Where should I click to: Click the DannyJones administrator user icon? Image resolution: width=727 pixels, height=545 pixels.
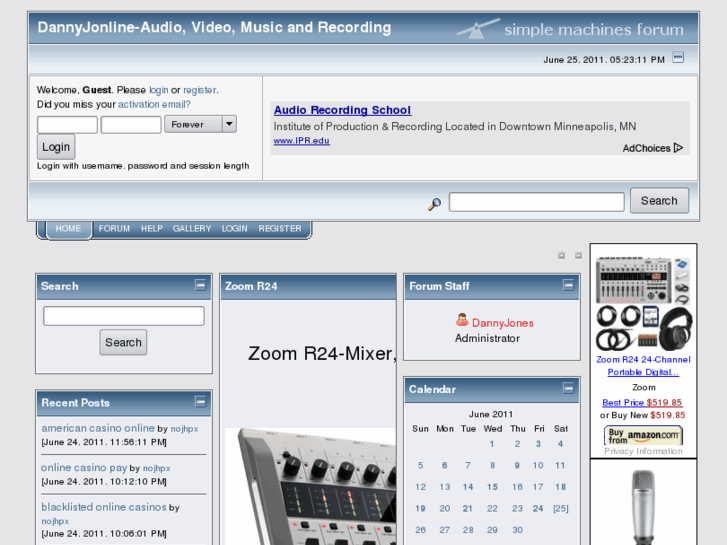click(462, 320)
